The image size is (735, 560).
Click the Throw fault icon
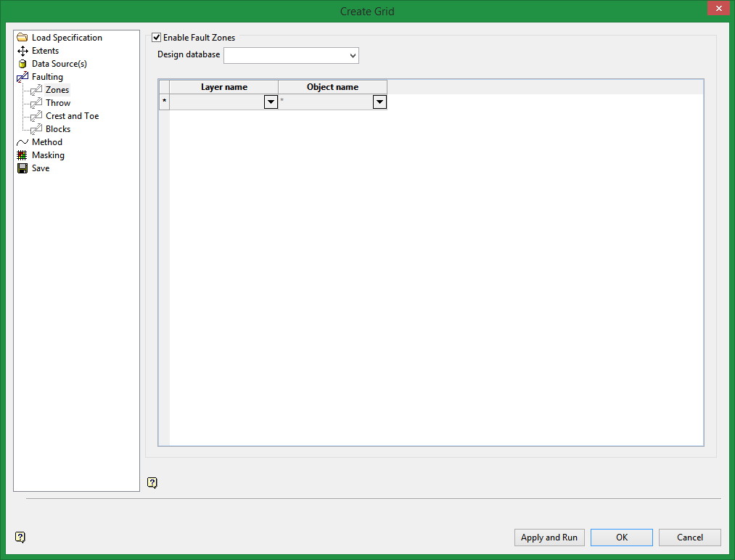point(36,103)
